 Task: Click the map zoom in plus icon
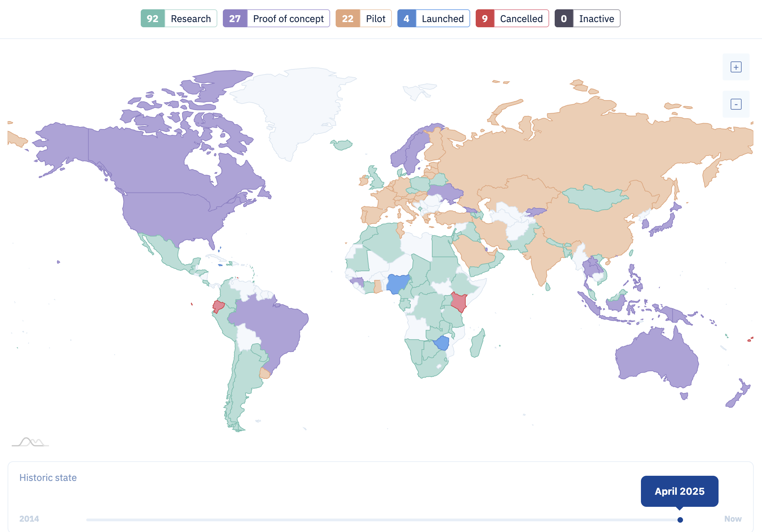click(x=736, y=67)
